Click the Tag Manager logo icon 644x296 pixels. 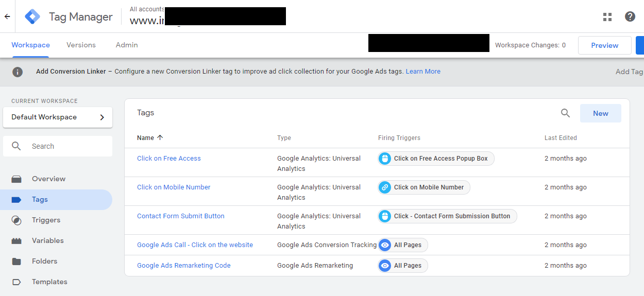pos(32,16)
